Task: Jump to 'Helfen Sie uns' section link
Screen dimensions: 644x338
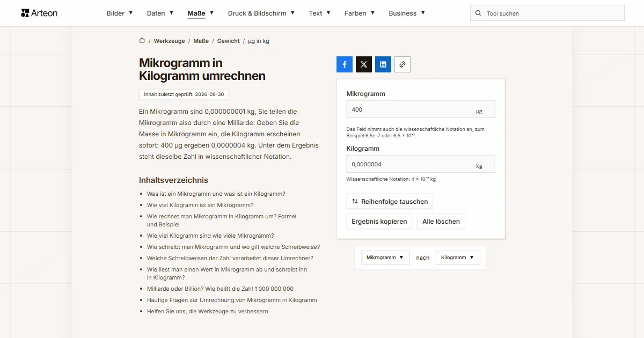Action: click(208, 311)
